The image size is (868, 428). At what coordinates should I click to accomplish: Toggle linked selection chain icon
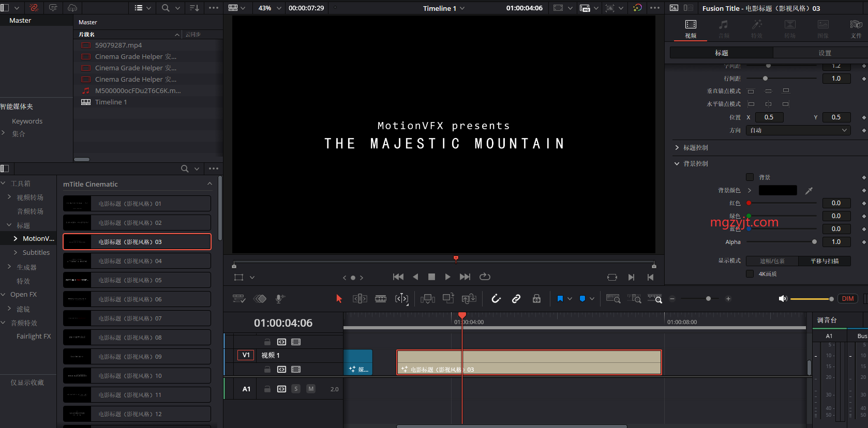click(x=516, y=299)
